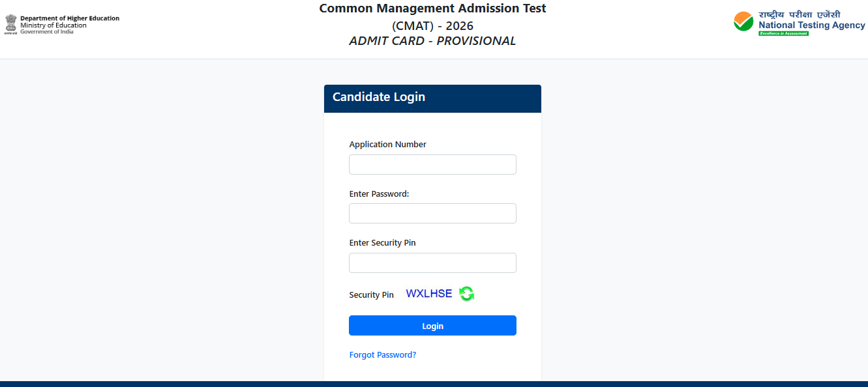Focus the Enter Password field
868x387 pixels.
pos(432,214)
